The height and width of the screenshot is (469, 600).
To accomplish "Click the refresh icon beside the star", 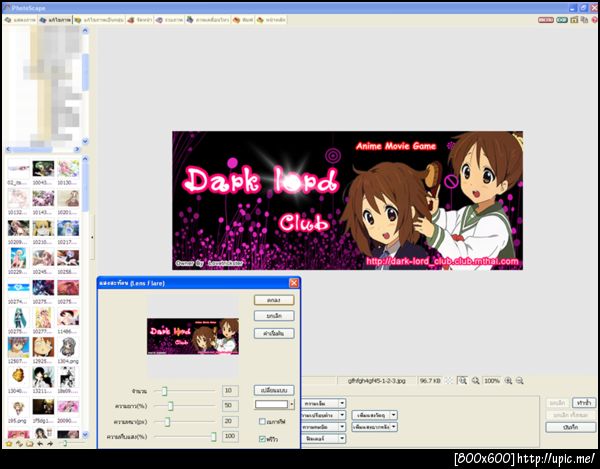I will click(19, 444).
